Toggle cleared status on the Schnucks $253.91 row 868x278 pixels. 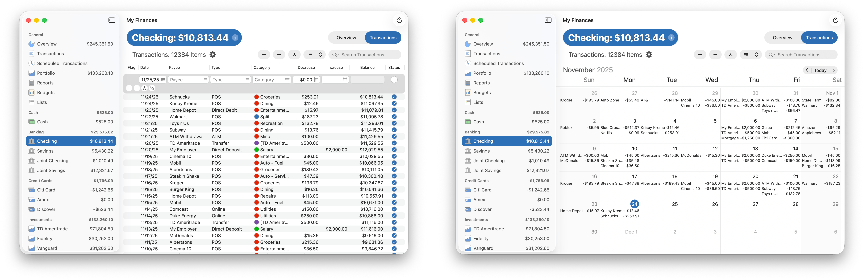pos(394,97)
